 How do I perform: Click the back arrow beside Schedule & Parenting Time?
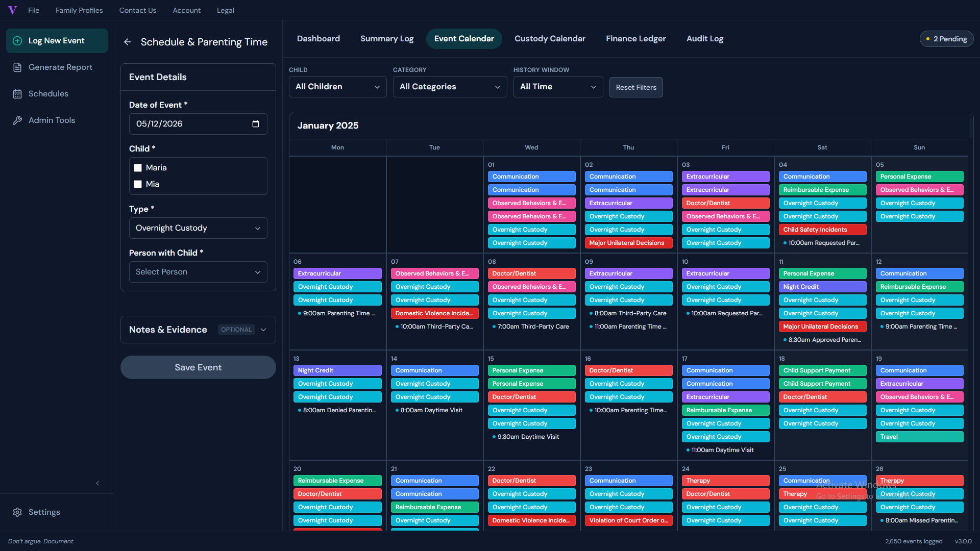128,42
